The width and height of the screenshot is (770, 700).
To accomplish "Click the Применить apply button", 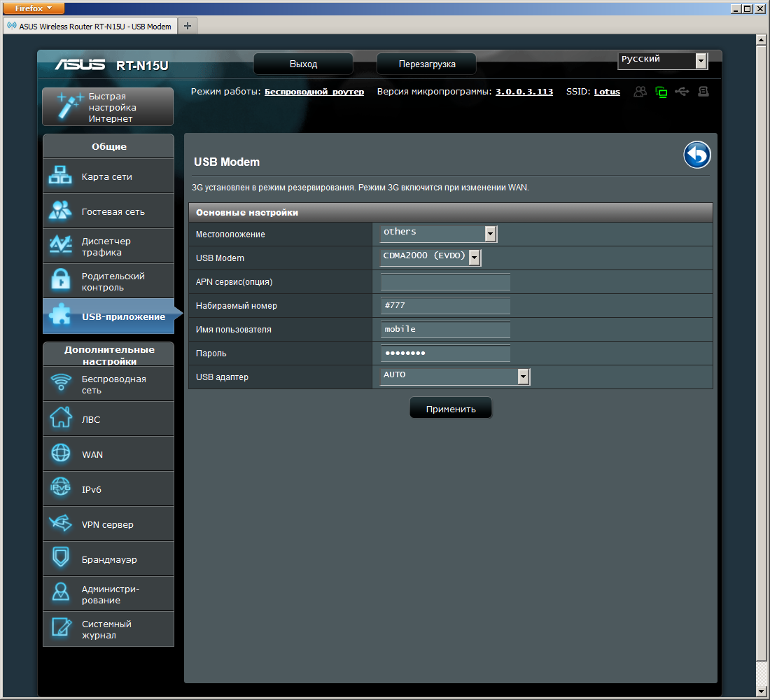I will (450, 409).
